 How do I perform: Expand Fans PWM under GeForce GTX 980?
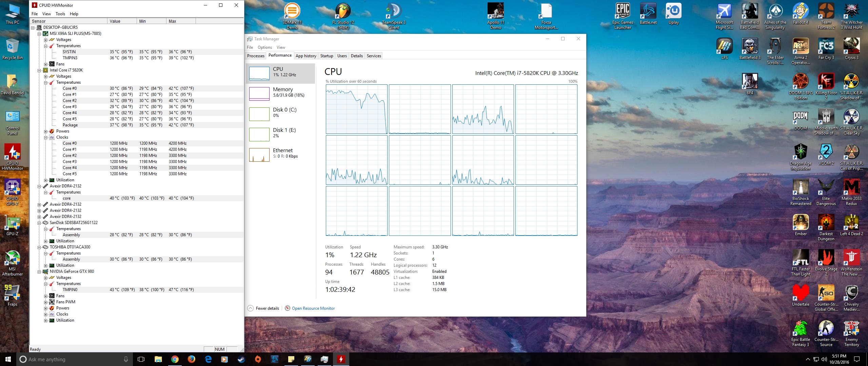(x=46, y=302)
